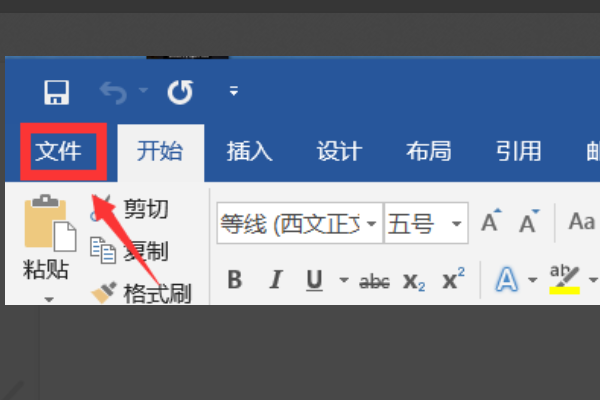The height and width of the screenshot is (400, 600).
Task: Toggle Italic formatting
Action: tap(276, 279)
